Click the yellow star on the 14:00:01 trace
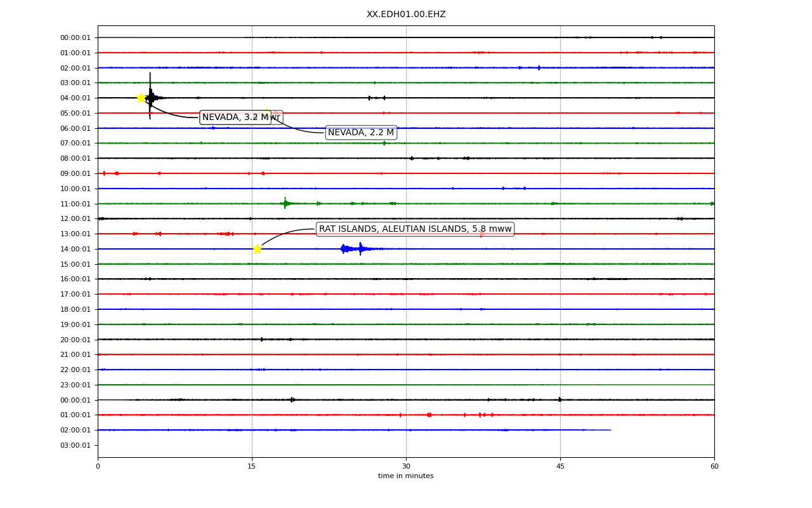812x508 pixels. (x=257, y=249)
